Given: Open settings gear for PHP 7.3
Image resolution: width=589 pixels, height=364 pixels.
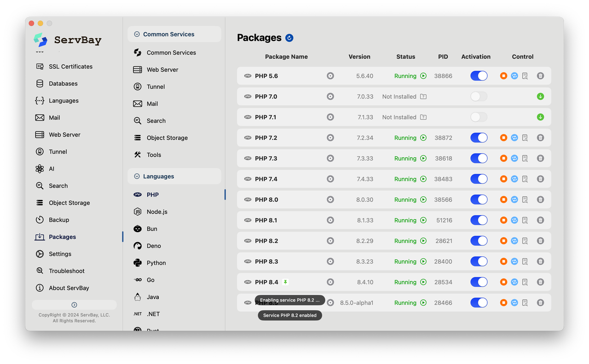Looking at the screenshot, I should coord(330,159).
